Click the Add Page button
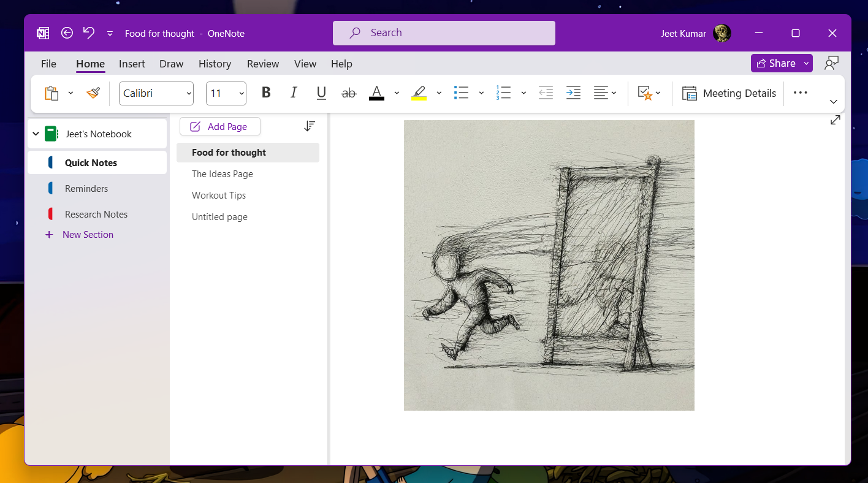Image resolution: width=868 pixels, height=483 pixels. pyautogui.click(x=220, y=126)
